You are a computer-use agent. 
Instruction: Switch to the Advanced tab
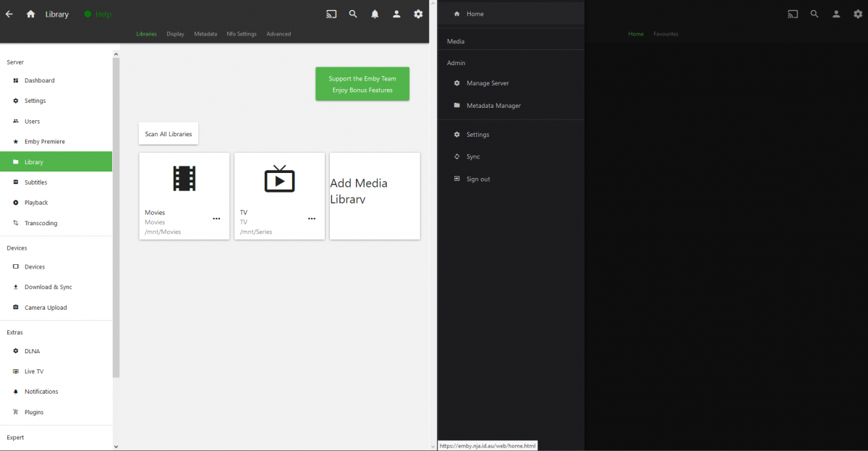tap(278, 34)
